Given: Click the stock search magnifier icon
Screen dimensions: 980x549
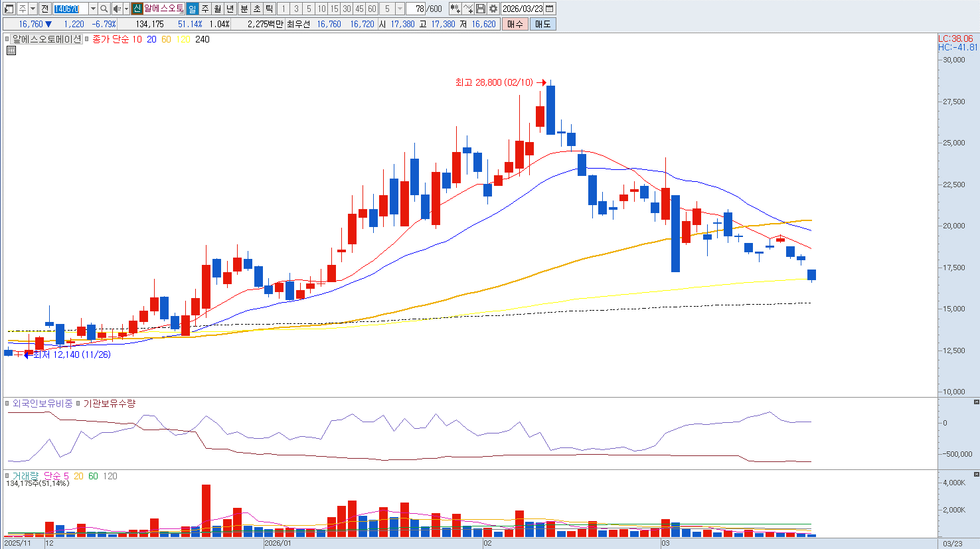Looking at the screenshot, I should click(x=104, y=9).
